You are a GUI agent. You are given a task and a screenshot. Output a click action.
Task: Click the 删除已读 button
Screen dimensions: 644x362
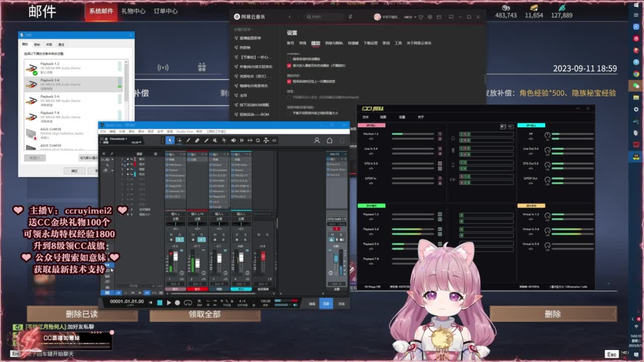[82, 314]
